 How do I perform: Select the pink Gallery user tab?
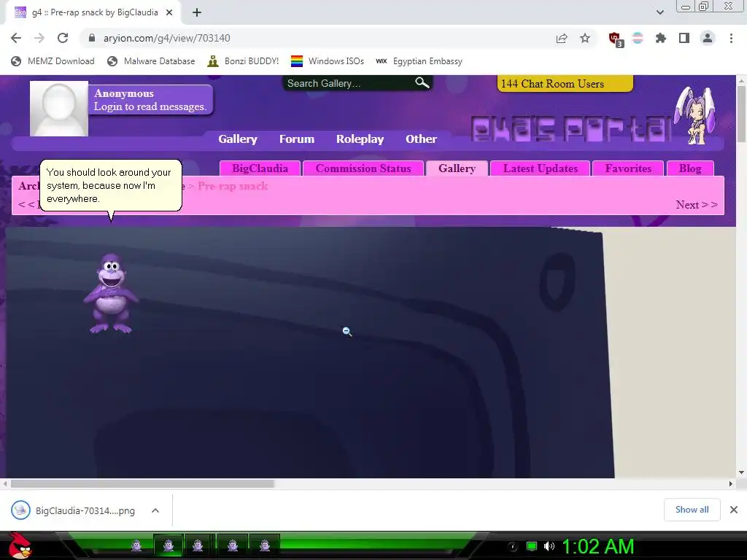pos(457,168)
